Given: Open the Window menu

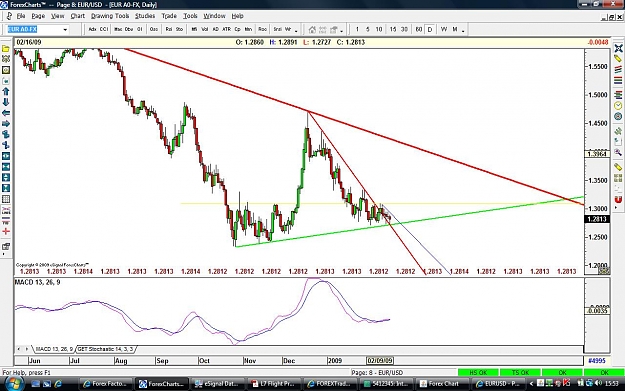Looking at the screenshot, I should (x=214, y=16).
